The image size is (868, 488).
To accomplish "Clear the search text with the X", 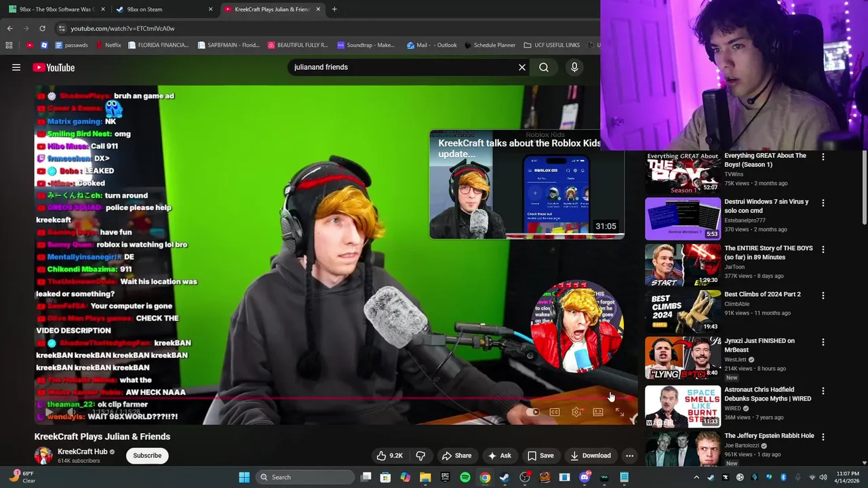I will click(x=522, y=67).
